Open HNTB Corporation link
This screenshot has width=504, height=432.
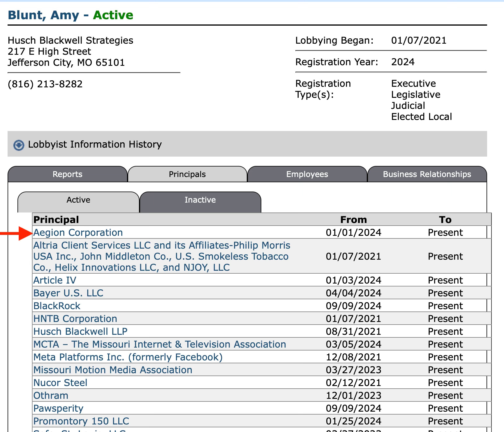75,319
